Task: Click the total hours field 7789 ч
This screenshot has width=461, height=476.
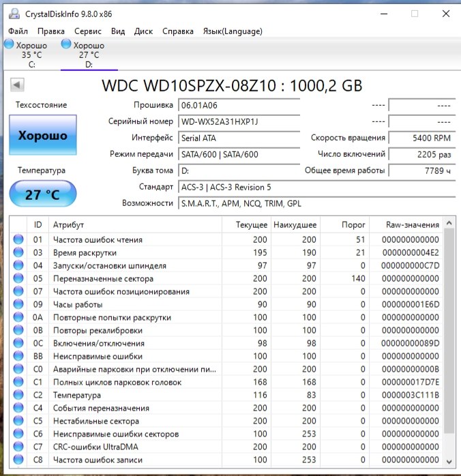Action: coord(422,171)
